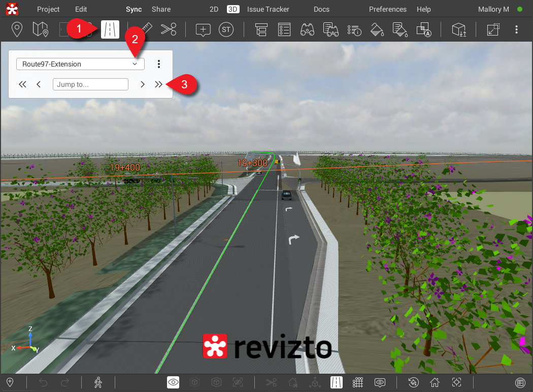533x392 pixels.
Task: Step to the previous station arrow
Action: [x=39, y=84]
